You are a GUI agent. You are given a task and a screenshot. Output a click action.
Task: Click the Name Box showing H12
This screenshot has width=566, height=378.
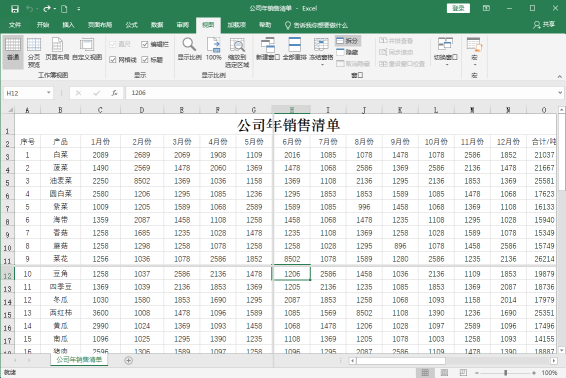click(x=25, y=93)
